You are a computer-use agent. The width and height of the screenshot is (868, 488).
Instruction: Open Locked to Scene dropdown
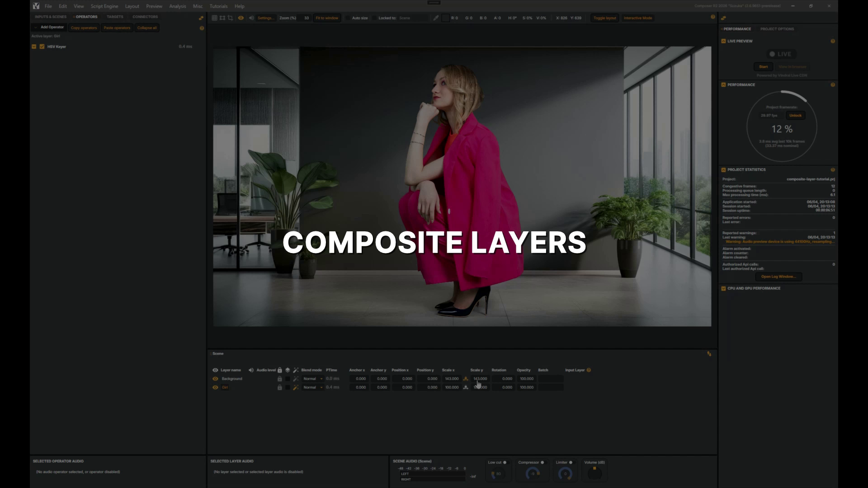412,18
